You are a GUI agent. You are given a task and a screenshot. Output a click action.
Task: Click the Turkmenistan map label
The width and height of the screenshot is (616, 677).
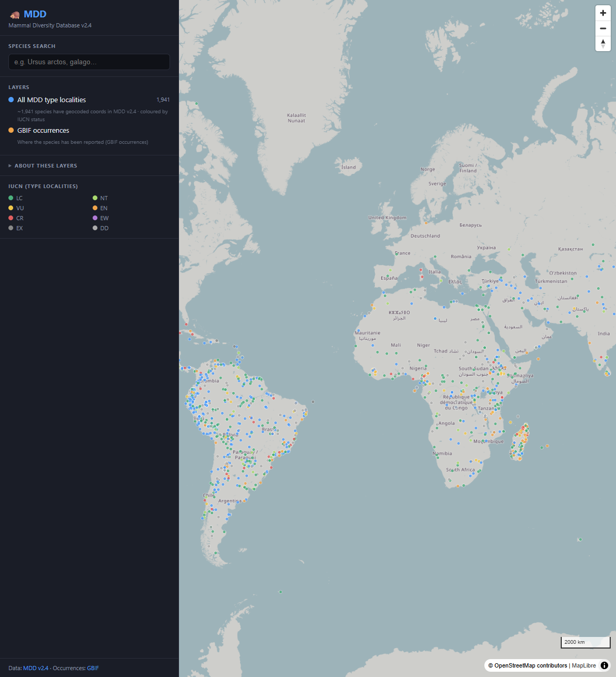pos(551,281)
